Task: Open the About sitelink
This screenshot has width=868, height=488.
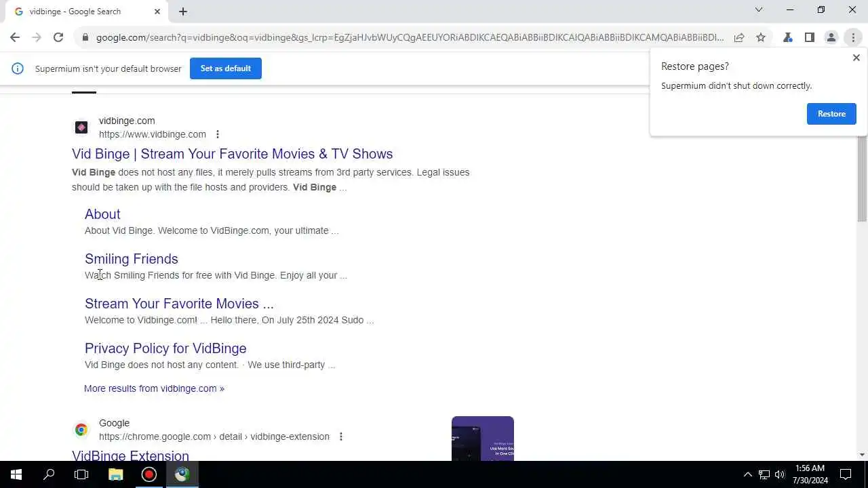Action: click(102, 214)
